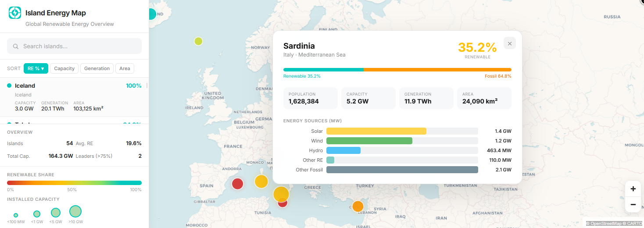Close the Sardinia details popup
Viewport: 644px width, 228px height.
coord(509,43)
